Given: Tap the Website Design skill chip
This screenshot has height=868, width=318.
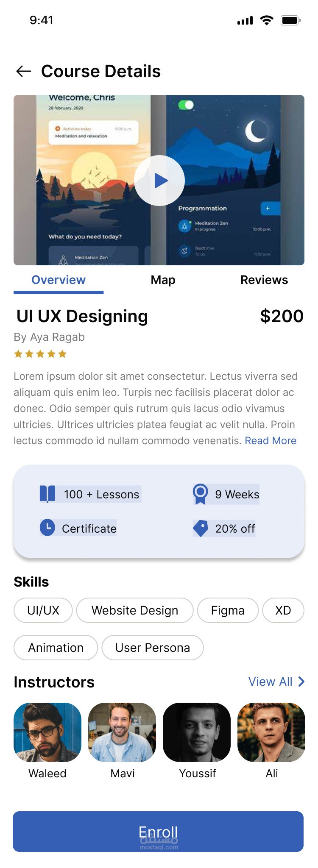Looking at the screenshot, I should click(135, 610).
